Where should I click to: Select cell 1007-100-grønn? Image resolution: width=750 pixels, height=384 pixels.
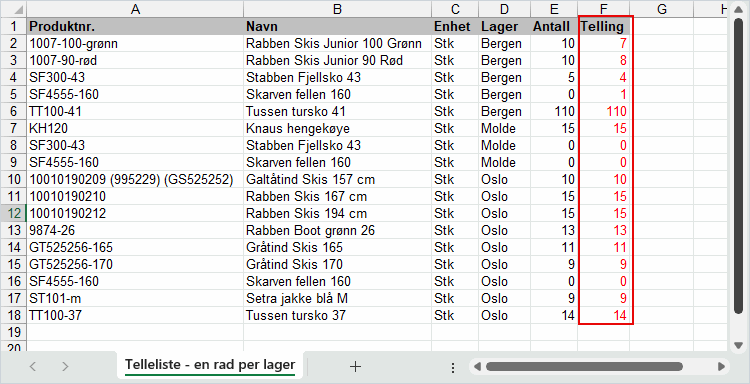tap(135, 44)
